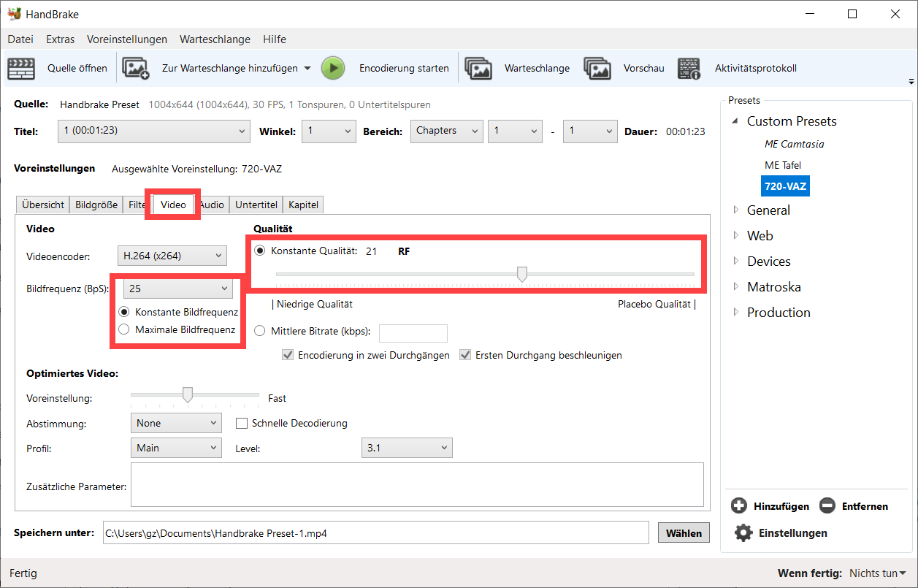Screen dimensions: 918x588
Task: Click the green Encodierung starten play icon
Action: 333,68
